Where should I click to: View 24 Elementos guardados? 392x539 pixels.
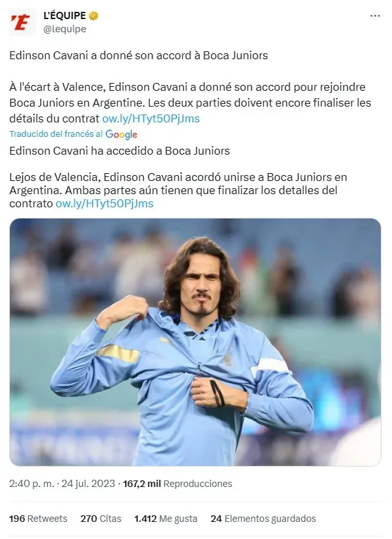coord(263,519)
